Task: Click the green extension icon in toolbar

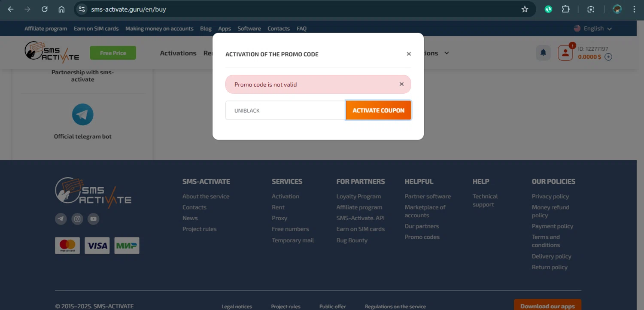Action: [548, 9]
